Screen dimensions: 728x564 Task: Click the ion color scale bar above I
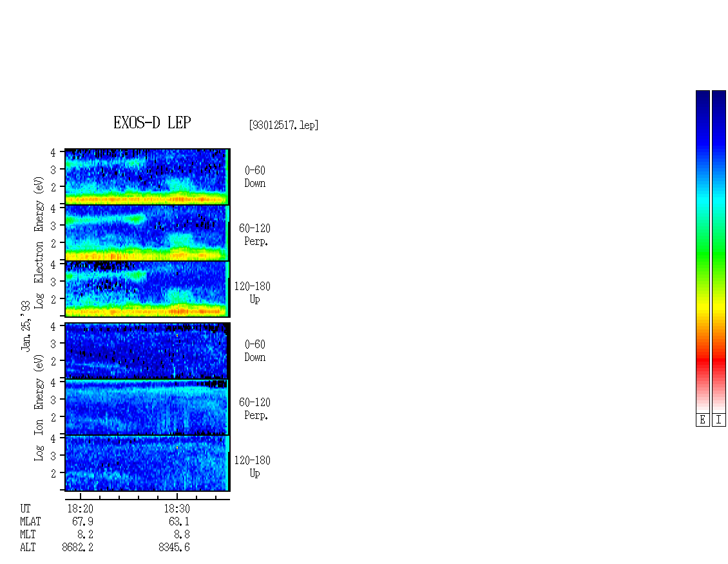click(719, 251)
